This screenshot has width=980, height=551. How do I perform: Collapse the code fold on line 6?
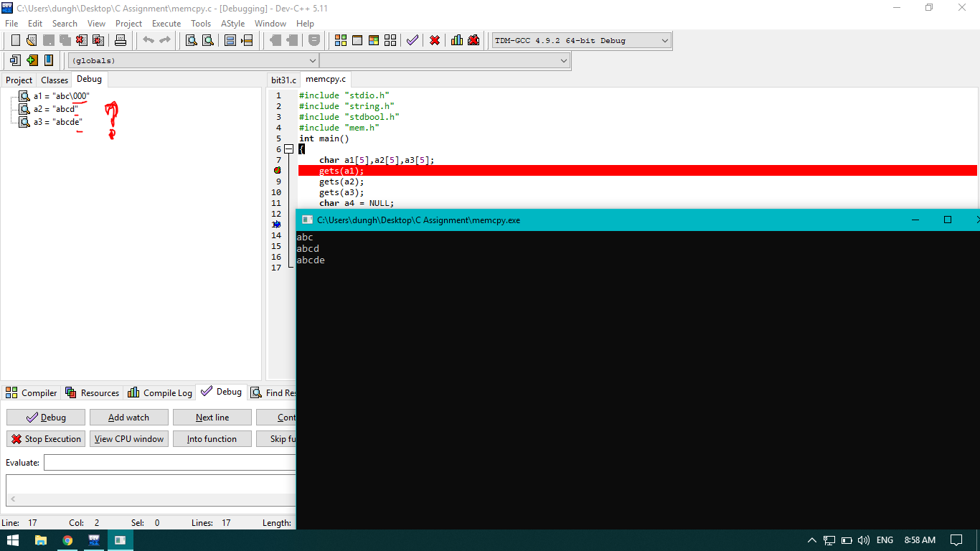pyautogui.click(x=288, y=149)
